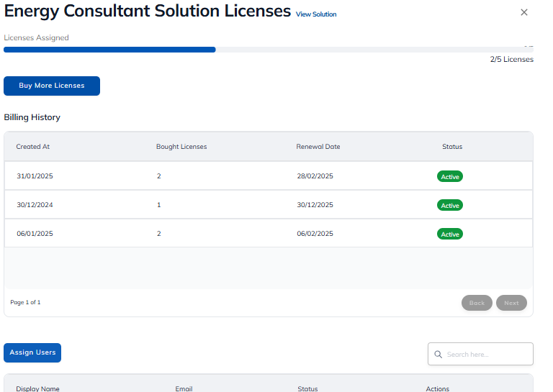Click the Email column header

[x=184, y=388]
